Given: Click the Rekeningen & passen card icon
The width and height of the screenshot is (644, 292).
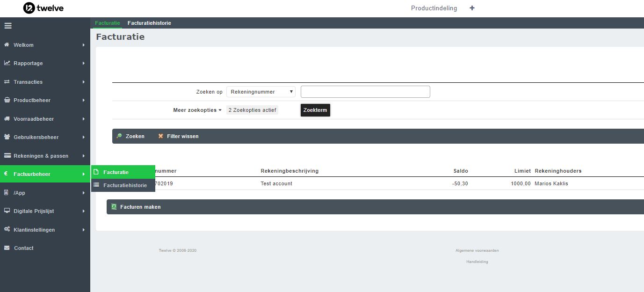Looking at the screenshot, I should click(x=7, y=156).
